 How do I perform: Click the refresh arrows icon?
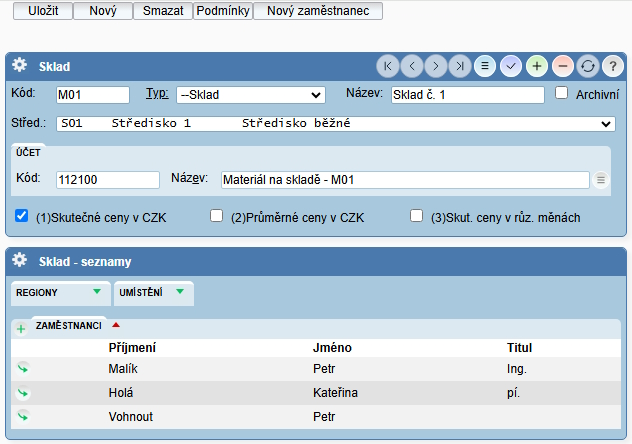[588, 65]
